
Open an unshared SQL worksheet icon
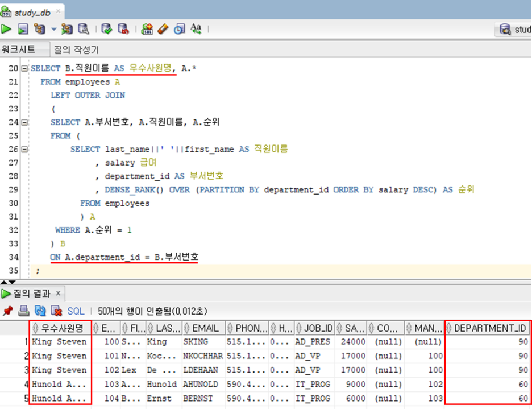click(x=147, y=29)
